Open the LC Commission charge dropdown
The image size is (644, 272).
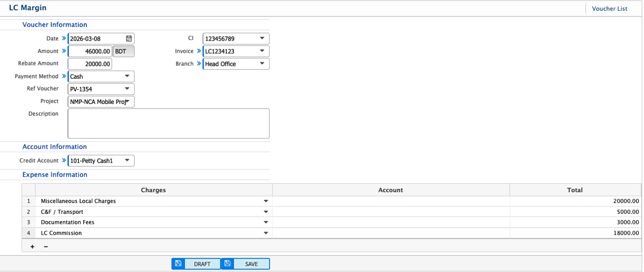266,233
